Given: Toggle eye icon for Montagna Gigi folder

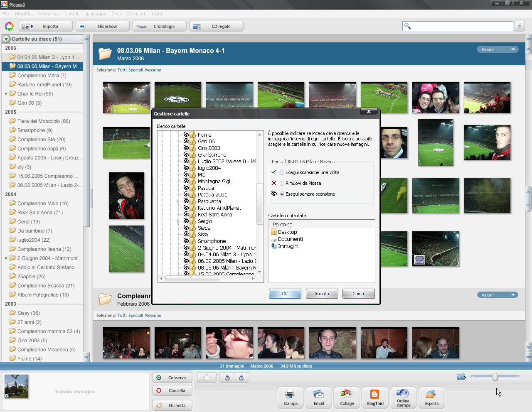Looking at the screenshot, I should click(x=186, y=181).
